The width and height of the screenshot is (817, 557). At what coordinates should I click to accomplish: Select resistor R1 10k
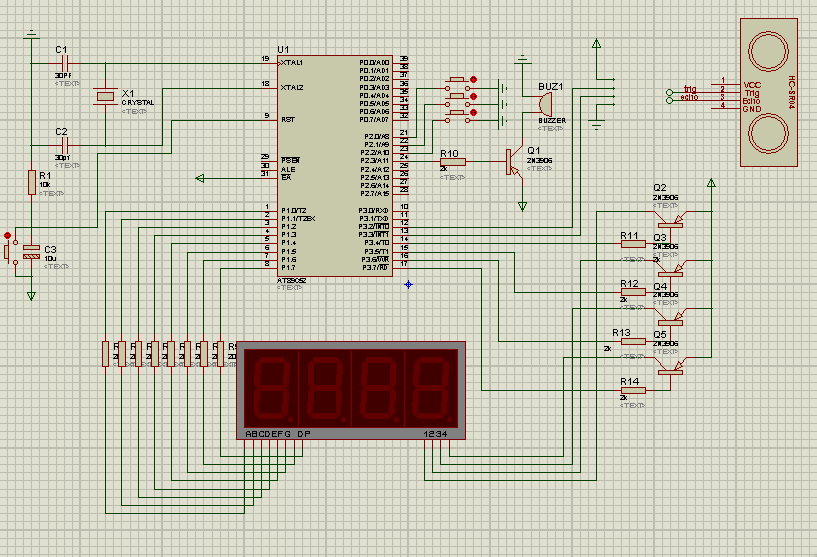[x=32, y=182]
